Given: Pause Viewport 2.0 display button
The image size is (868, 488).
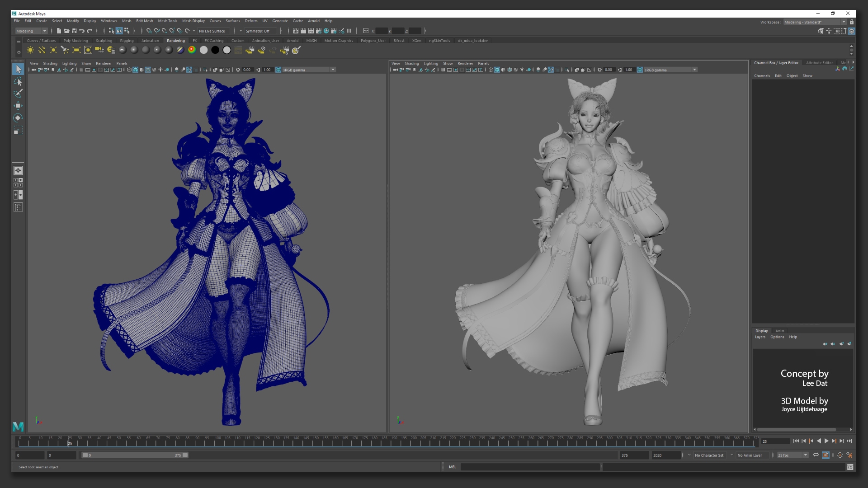Looking at the screenshot, I should click(x=349, y=31).
